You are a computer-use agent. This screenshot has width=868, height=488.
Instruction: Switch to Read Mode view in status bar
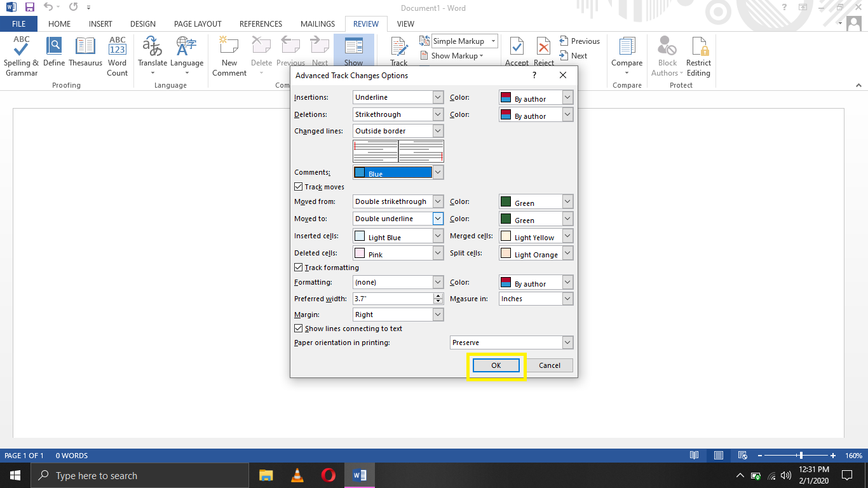click(x=695, y=456)
